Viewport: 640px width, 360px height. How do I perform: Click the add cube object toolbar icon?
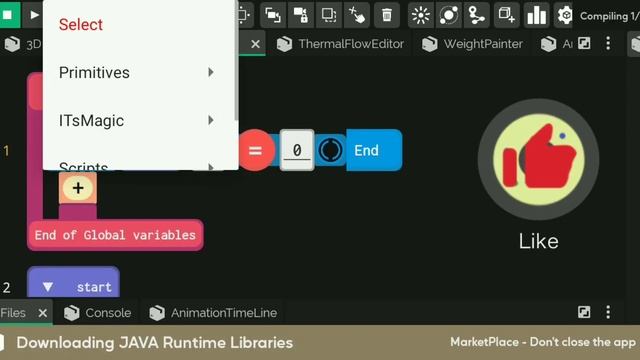507,16
